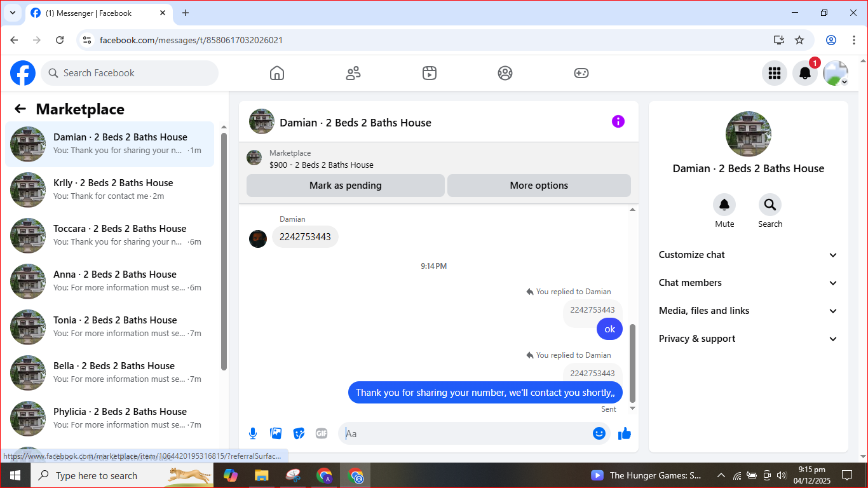
Task: Send a voice clip with microphone icon
Action: click(253, 433)
